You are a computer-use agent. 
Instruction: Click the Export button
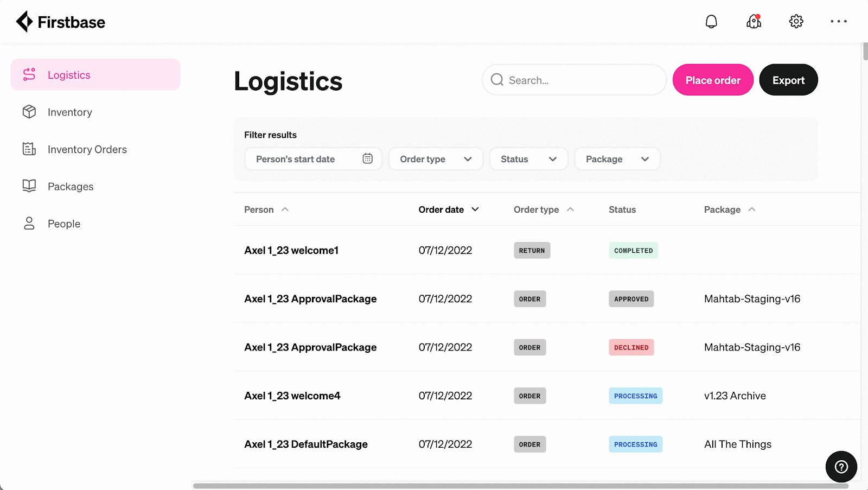click(x=788, y=80)
